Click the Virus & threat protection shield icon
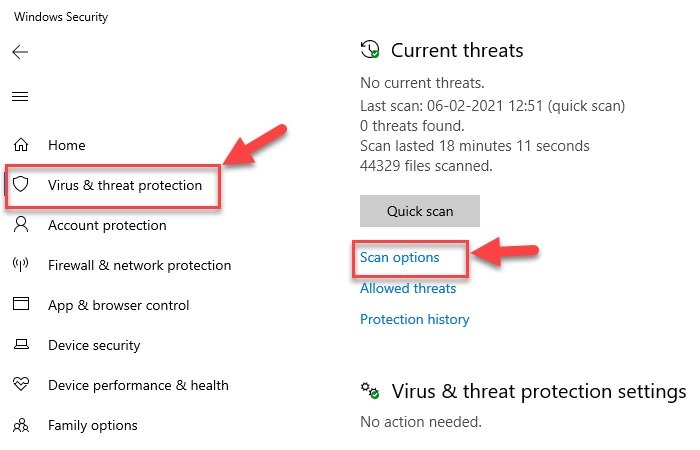 coord(20,185)
